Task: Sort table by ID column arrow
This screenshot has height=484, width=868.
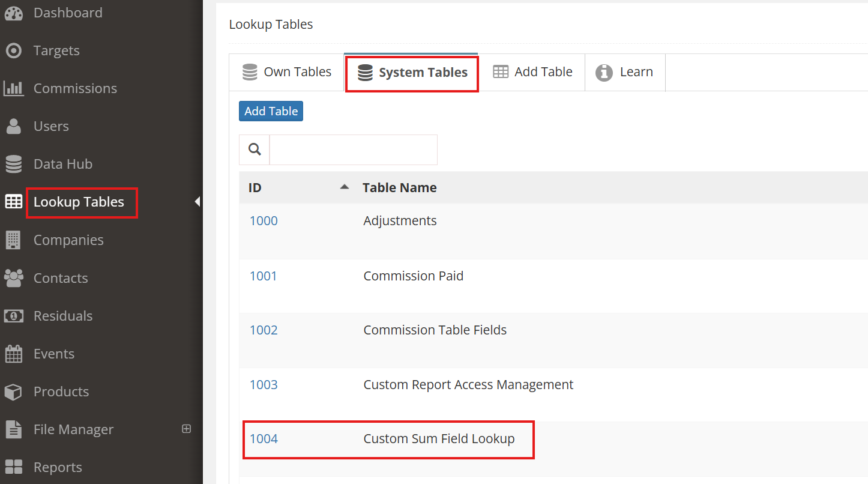Action: pyautogui.click(x=344, y=187)
